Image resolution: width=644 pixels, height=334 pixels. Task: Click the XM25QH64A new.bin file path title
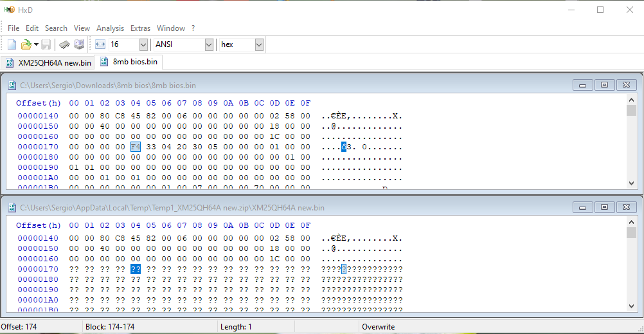[172, 208]
